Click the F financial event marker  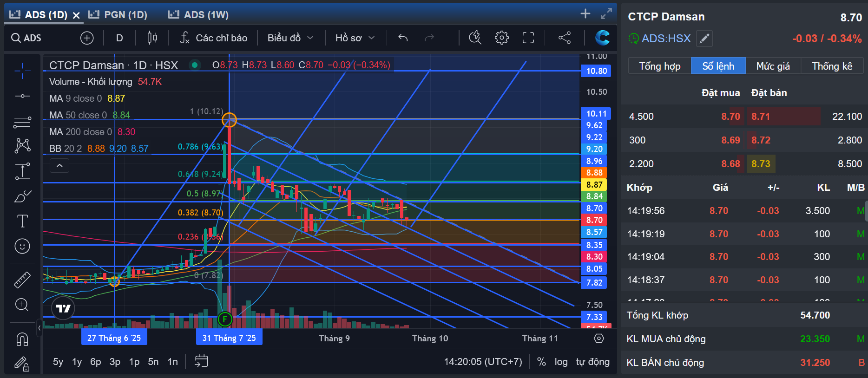tap(225, 319)
